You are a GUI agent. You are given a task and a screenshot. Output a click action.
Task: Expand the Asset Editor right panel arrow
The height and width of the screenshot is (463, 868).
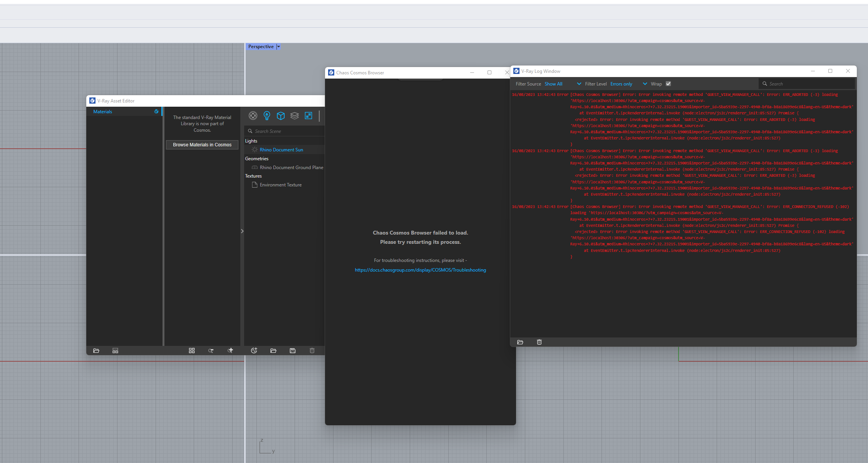[242, 231]
